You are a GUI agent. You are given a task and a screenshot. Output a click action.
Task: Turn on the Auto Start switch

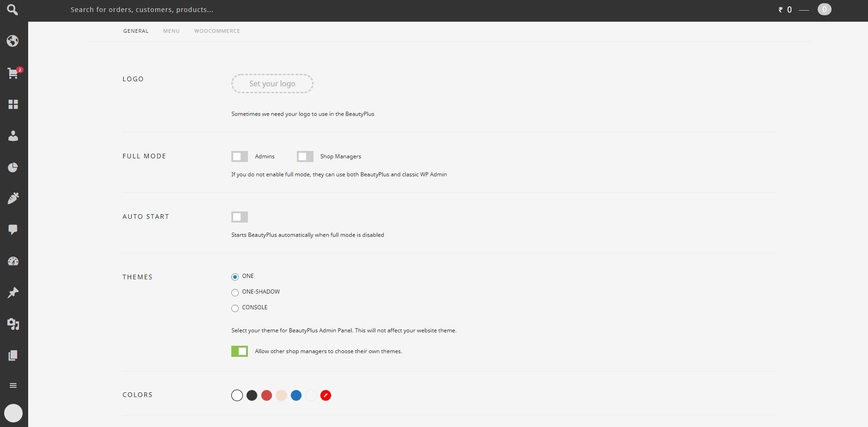pyautogui.click(x=240, y=217)
